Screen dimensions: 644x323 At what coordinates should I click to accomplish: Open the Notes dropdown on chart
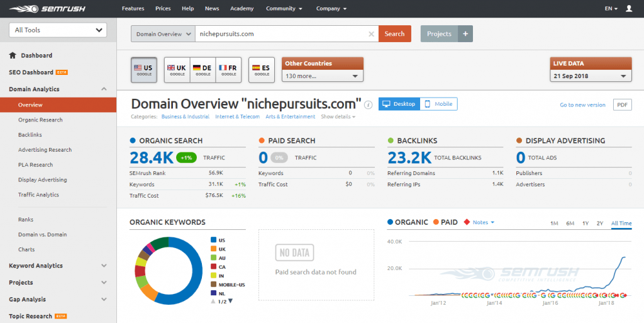click(x=484, y=222)
